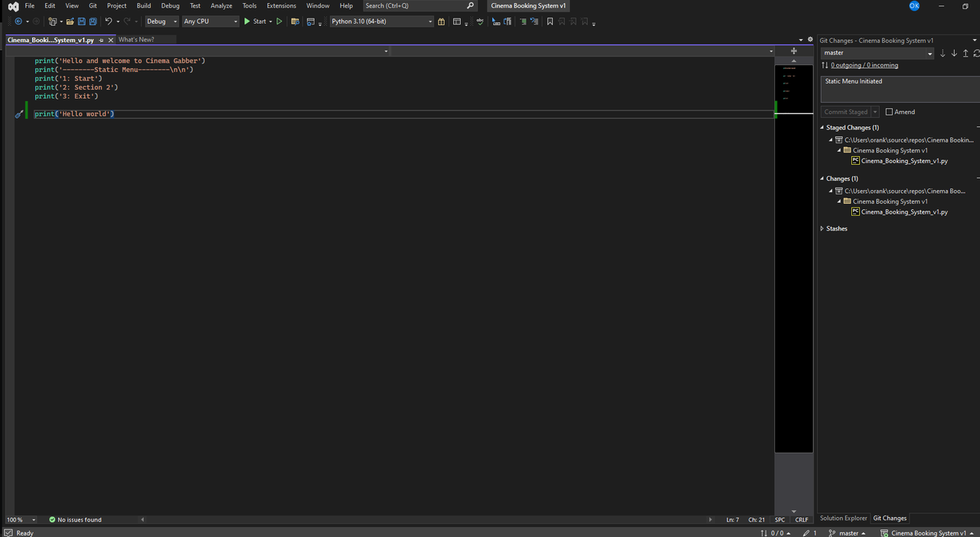Viewport: 980px width, 537px height.
Task: Click the screwdriver quick actions icon in margin
Action: point(19,114)
